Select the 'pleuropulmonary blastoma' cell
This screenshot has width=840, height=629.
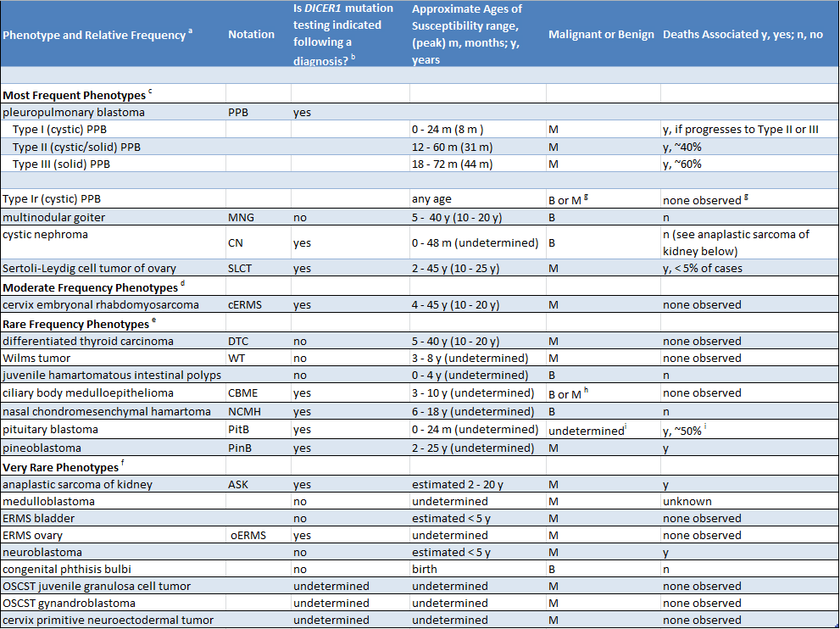coord(74,112)
